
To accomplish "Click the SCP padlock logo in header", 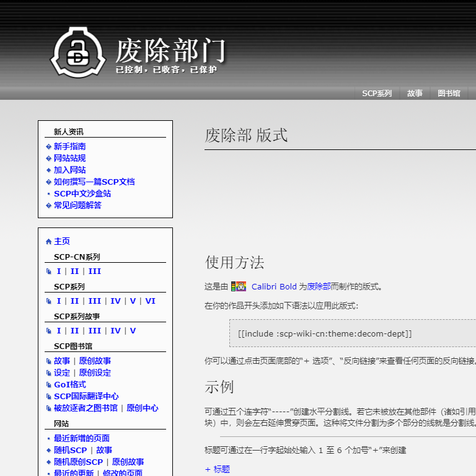I will (x=77, y=53).
